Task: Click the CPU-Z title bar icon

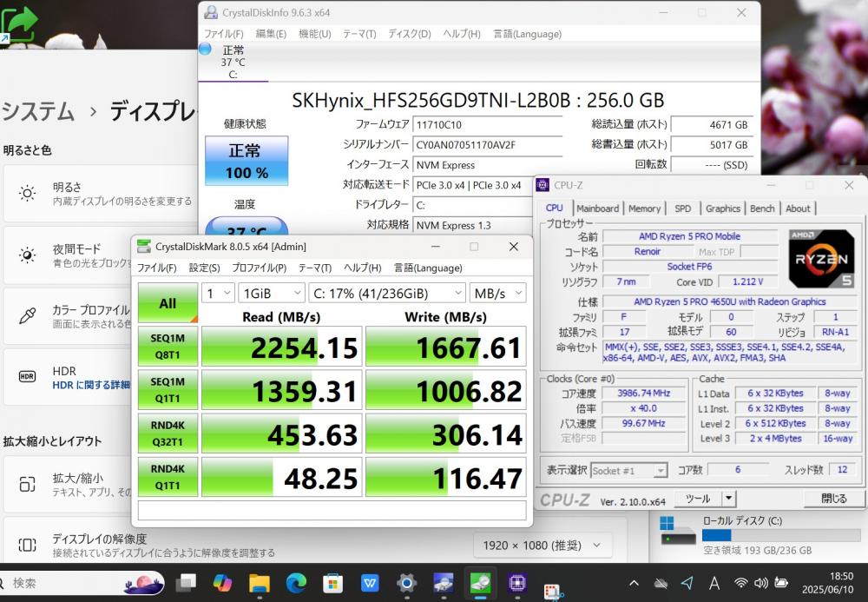Action: pyautogui.click(x=542, y=185)
